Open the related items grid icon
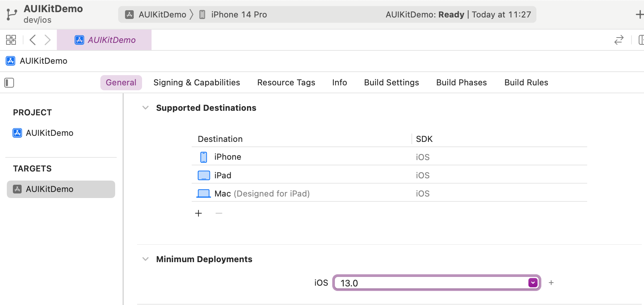The image size is (644, 305). [11, 40]
